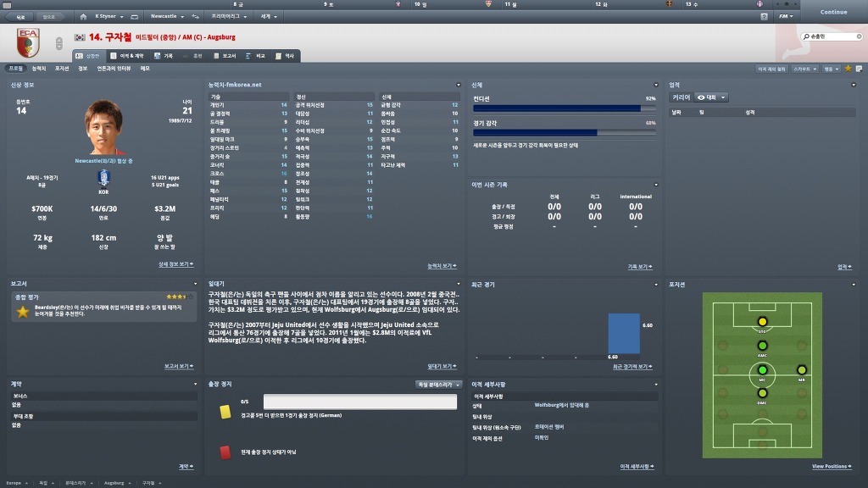This screenshot has width=868, height=488.
Task: Click the notes icon beside the favorite star
Action: (x=858, y=69)
